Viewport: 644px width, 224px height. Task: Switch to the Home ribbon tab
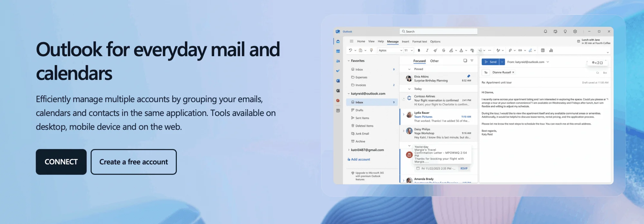point(361,41)
